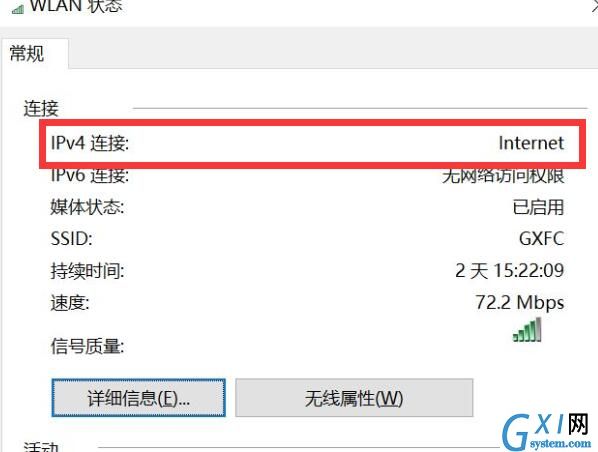The height and width of the screenshot is (452, 598).
Task: Click the IPv4 连接 label
Action: click(90, 143)
